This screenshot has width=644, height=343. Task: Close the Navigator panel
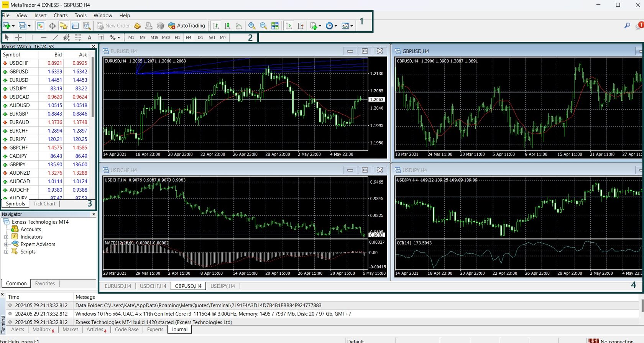coord(94,214)
